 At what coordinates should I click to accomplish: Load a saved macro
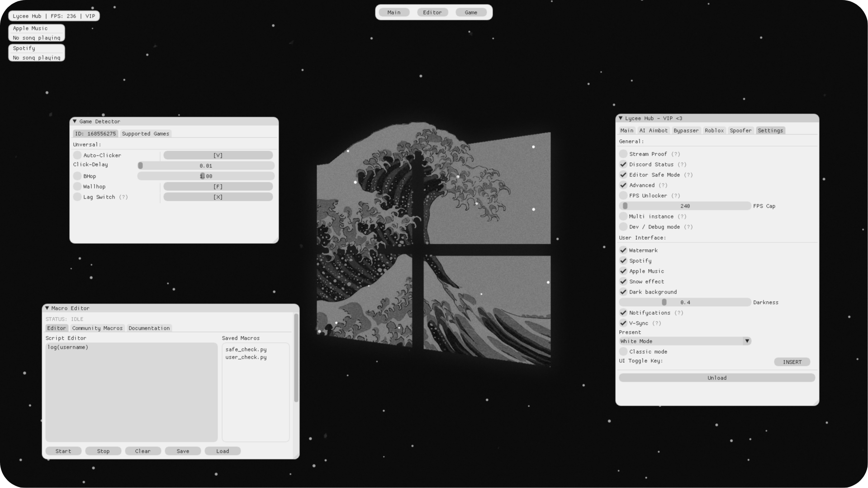[223, 451]
